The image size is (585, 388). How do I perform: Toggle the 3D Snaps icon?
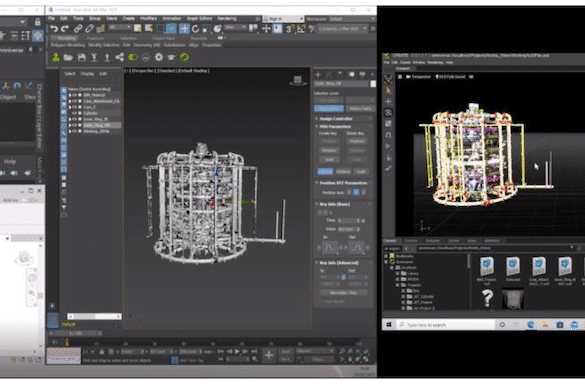pos(290,29)
